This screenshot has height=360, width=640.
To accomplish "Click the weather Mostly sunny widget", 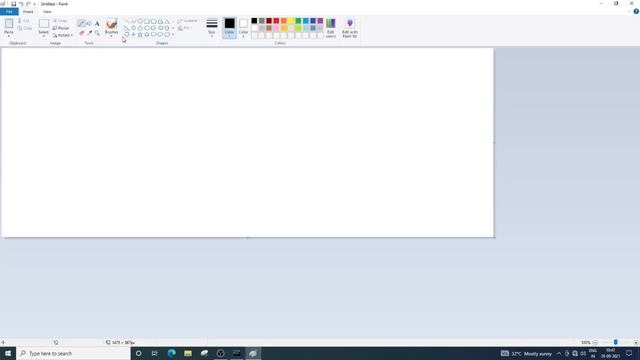I will (x=527, y=353).
